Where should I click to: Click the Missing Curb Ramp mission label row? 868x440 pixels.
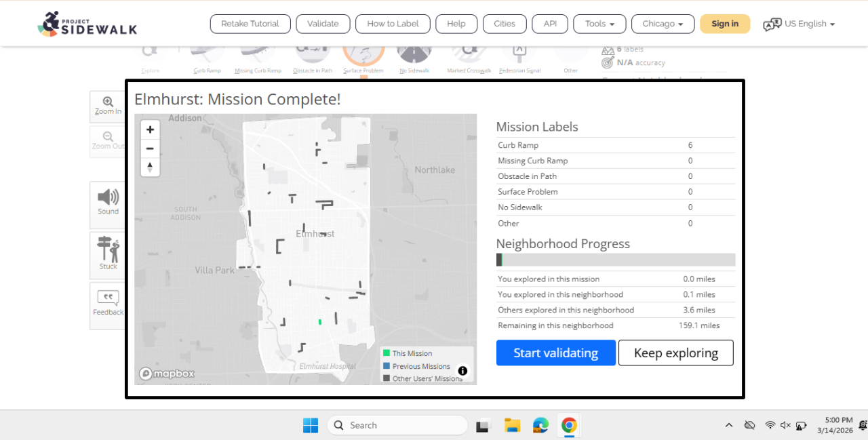click(x=616, y=161)
